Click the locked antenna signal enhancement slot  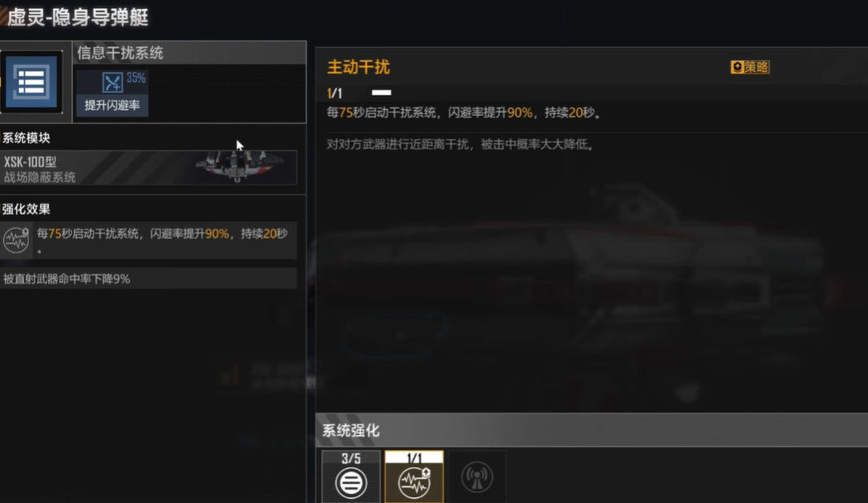(477, 477)
